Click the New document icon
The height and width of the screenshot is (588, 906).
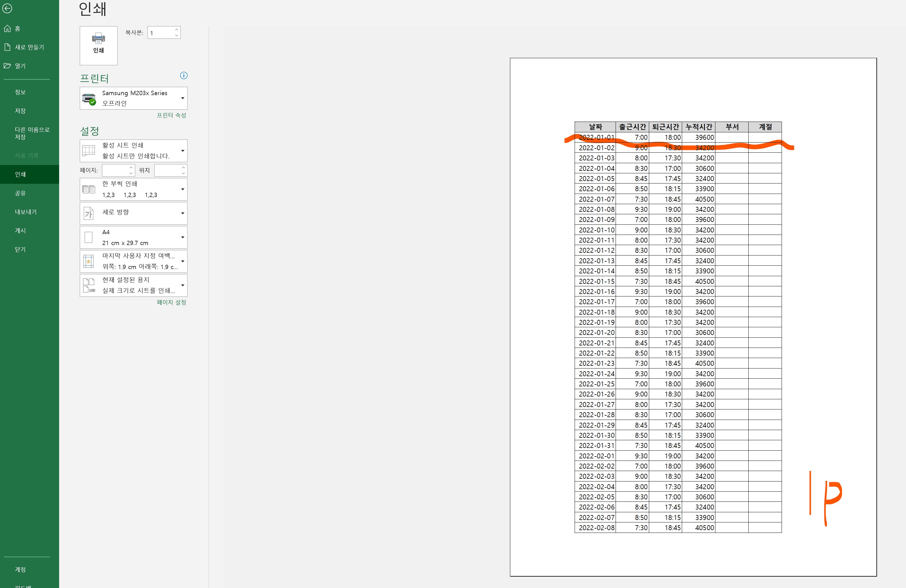click(7, 47)
